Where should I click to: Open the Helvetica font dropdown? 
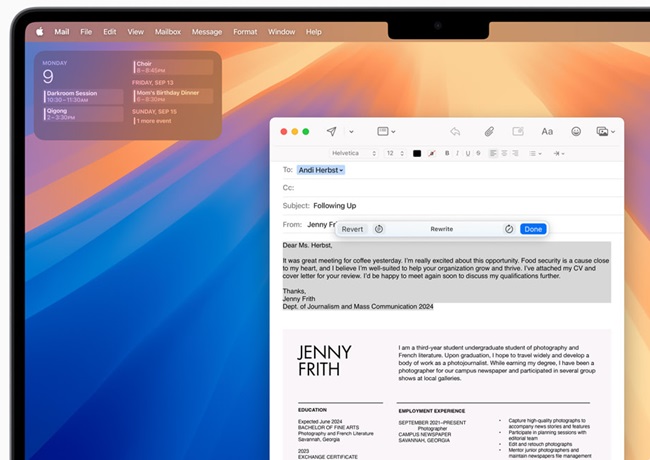350,153
